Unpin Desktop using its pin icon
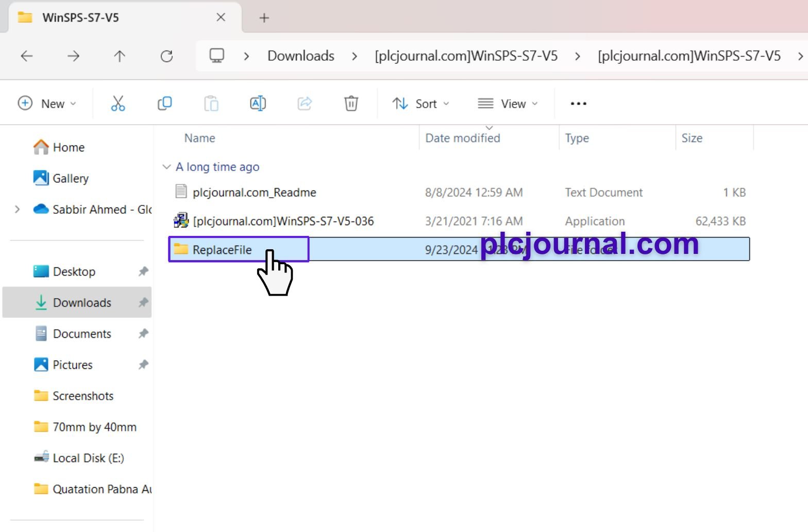The image size is (808, 532). 143,271
